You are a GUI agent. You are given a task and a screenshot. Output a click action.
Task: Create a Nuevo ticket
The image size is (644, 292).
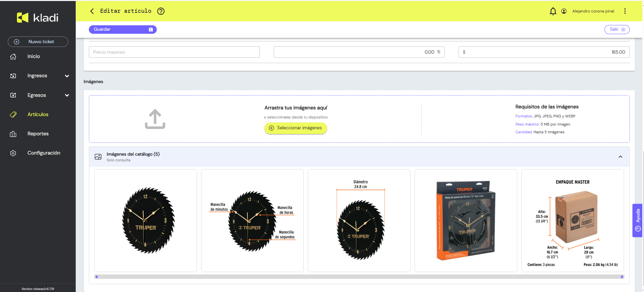[38, 42]
